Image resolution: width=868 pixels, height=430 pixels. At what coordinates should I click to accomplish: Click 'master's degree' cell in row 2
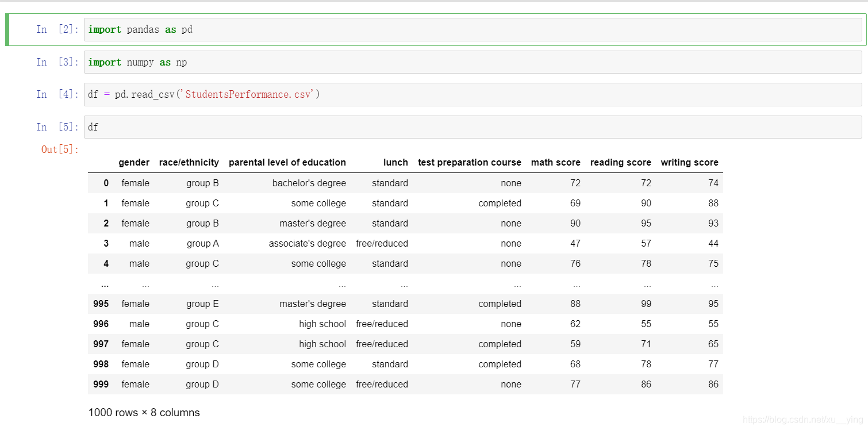coord(313,224)
